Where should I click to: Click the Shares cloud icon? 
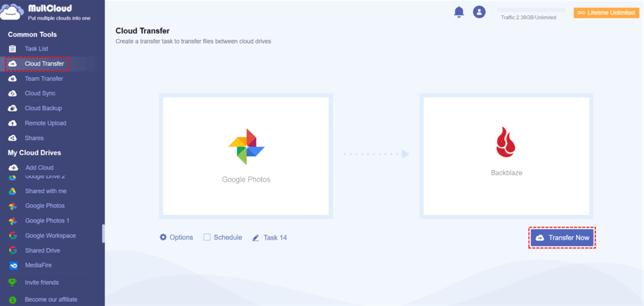point(13,139)
